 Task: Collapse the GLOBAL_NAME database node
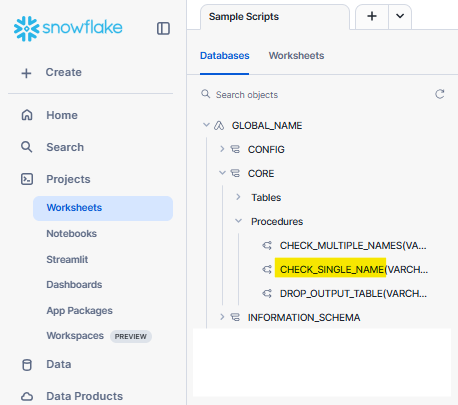pyautogui.click(x=206, y=125)
